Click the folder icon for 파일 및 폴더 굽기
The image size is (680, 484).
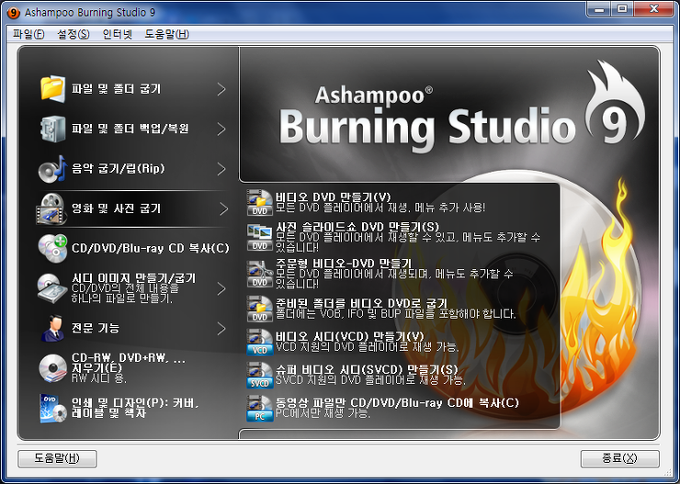point(52,89)
